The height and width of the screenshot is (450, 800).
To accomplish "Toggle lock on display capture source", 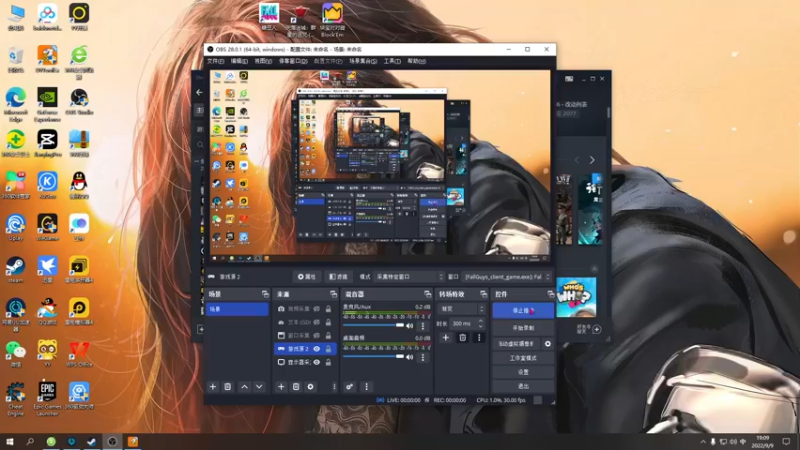I will point(329,362).
